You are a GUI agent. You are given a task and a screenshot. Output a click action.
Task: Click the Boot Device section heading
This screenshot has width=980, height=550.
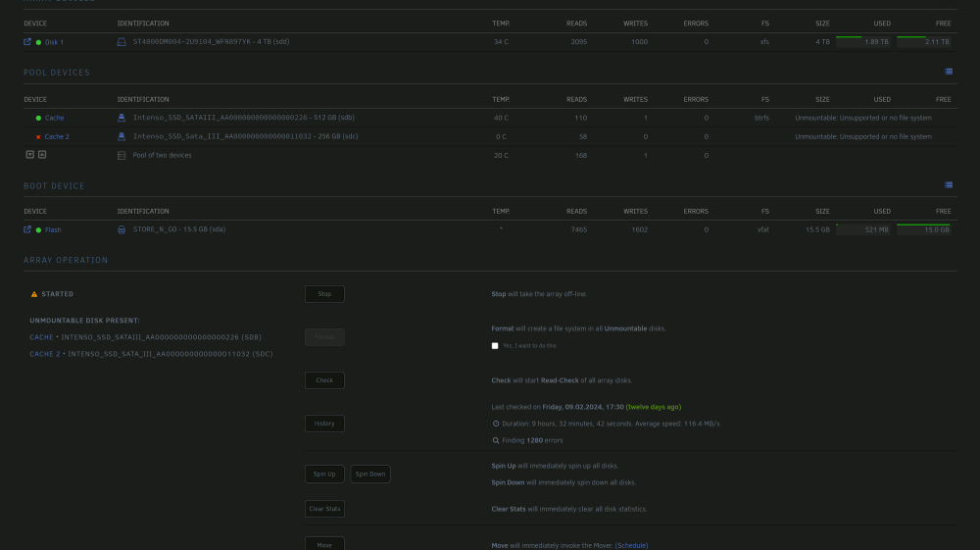54,186
